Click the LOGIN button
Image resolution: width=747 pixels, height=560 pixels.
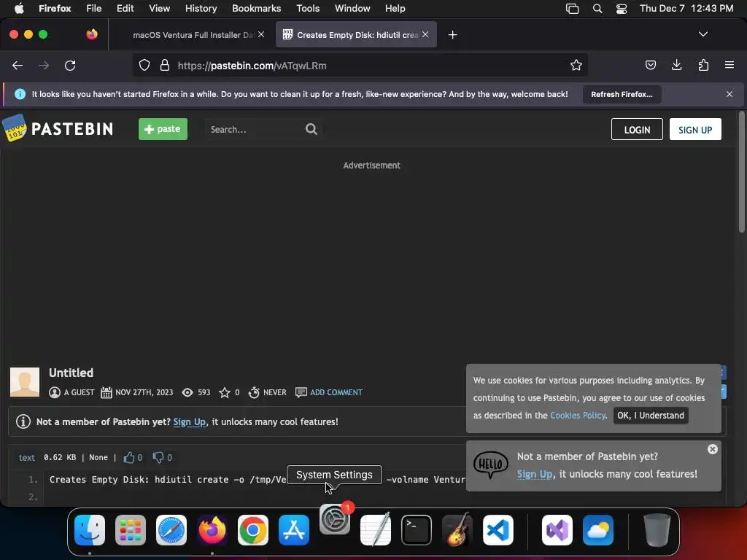tap(637, 130)
